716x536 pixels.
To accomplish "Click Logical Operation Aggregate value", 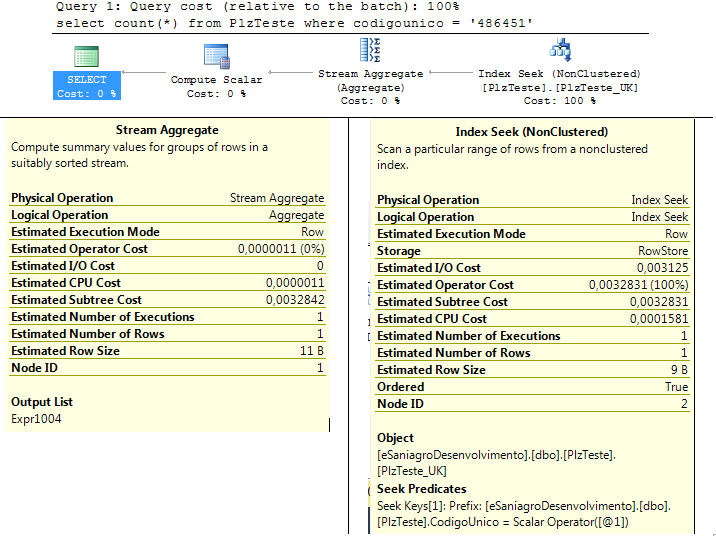I will [296, 215].
